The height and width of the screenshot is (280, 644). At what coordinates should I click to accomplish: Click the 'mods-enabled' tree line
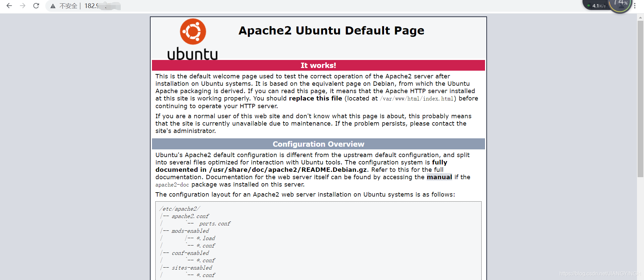[x=190, y=231]
